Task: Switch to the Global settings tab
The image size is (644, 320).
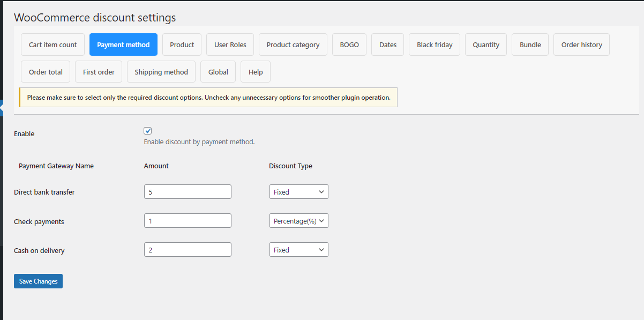Action: [218, 71]
